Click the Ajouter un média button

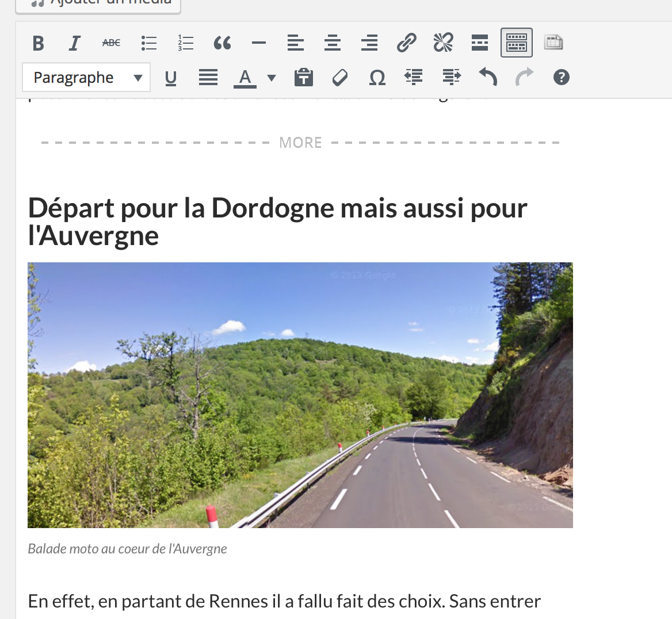[x=98, y=3]
